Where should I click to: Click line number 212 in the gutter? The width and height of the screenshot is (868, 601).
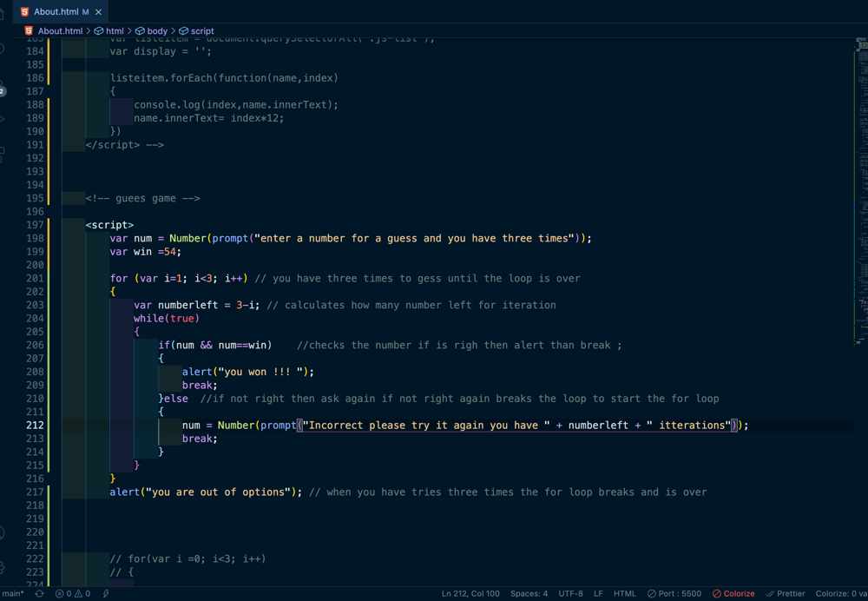[x=35, y=425]
